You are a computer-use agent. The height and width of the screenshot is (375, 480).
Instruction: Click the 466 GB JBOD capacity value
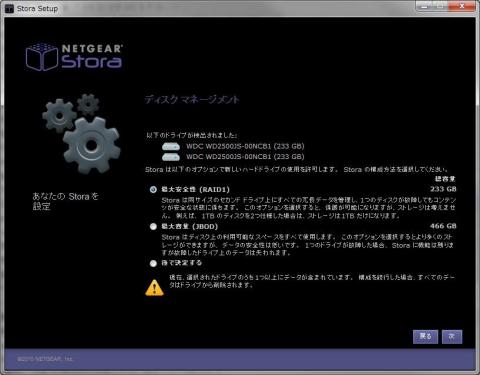pyautogui.click(x=443, y=226)
